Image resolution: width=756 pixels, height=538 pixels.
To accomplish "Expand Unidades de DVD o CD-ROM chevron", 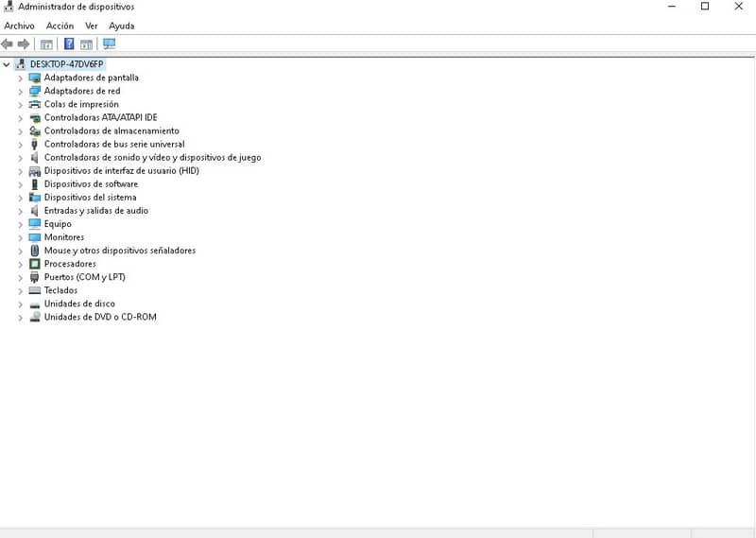I will coord(20,318).
